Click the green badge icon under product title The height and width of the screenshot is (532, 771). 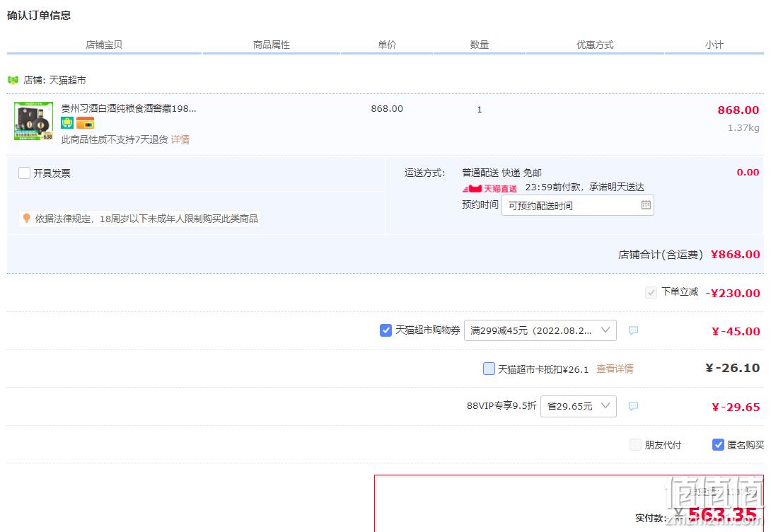[x=67, y=122]
